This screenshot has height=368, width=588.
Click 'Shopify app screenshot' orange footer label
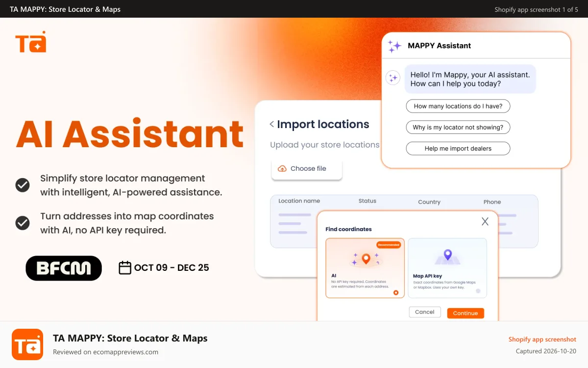542,340
